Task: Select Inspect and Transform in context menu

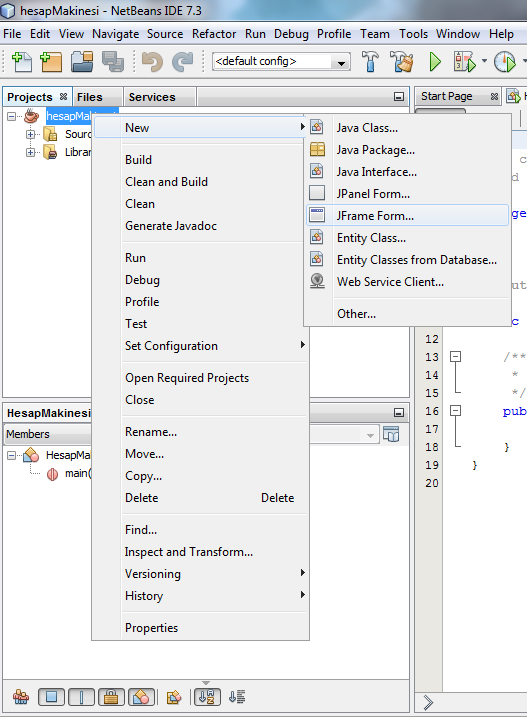Action: click(200, 551)
